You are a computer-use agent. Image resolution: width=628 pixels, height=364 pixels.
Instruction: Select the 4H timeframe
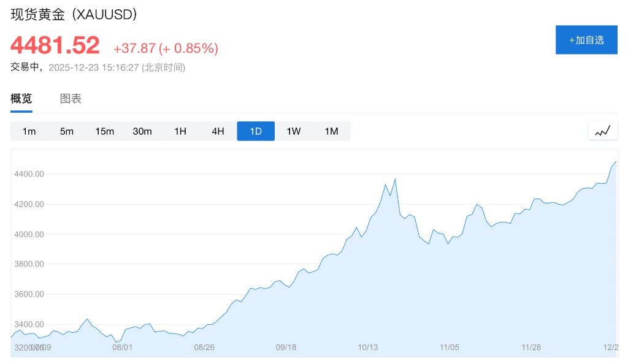pyautogui.click(x=218, y=131)
